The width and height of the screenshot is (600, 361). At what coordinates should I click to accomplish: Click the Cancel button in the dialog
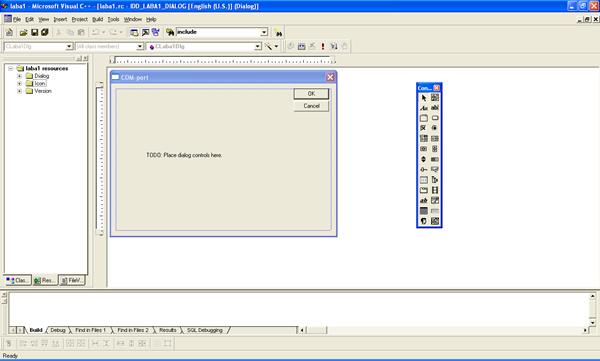point(311,106)
